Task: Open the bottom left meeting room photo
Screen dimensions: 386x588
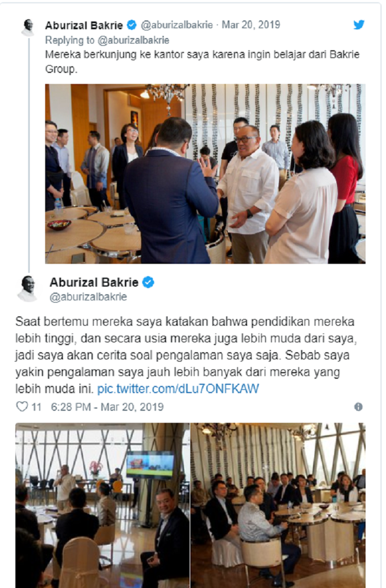Action: pos(102,505)
